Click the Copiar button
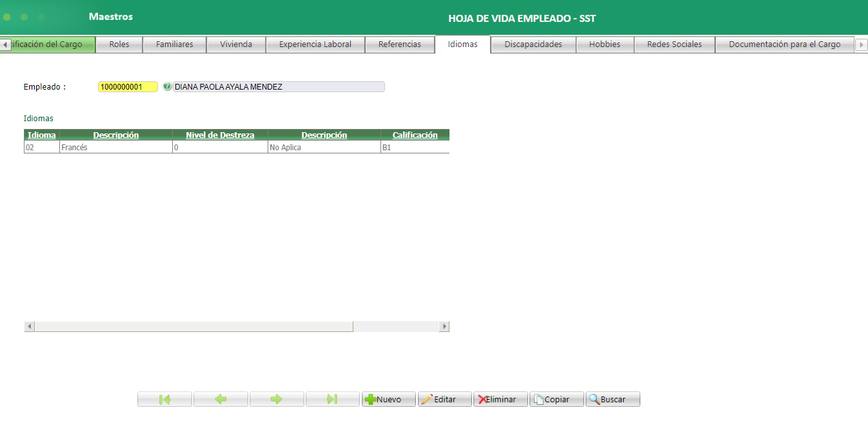868x421 pixels. (557, 399)
